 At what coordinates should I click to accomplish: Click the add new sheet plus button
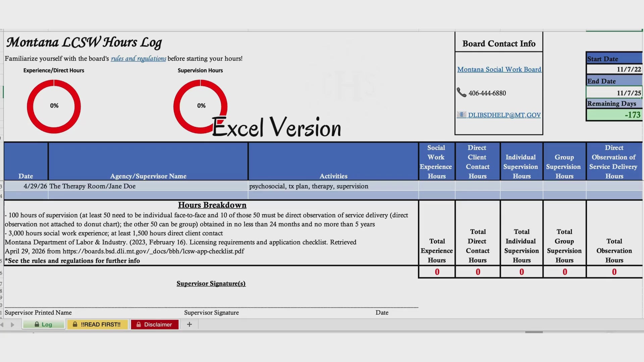(190, 324)
